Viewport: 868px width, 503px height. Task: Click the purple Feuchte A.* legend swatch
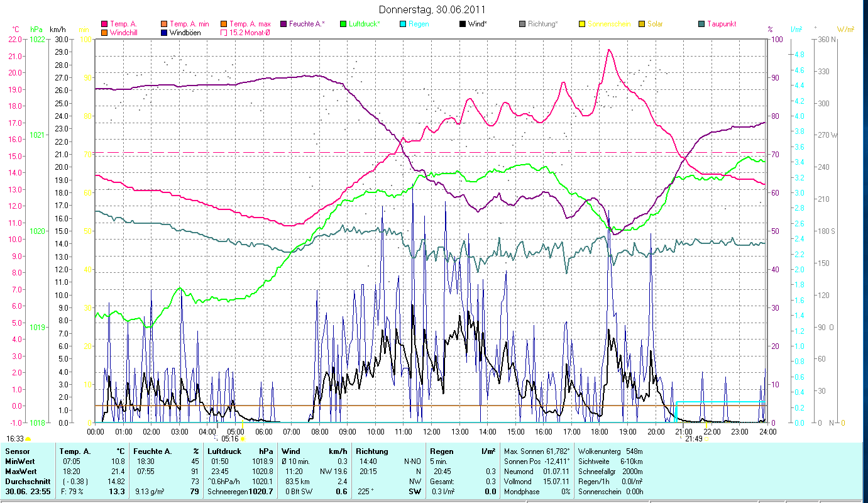(x=283, y=24)
